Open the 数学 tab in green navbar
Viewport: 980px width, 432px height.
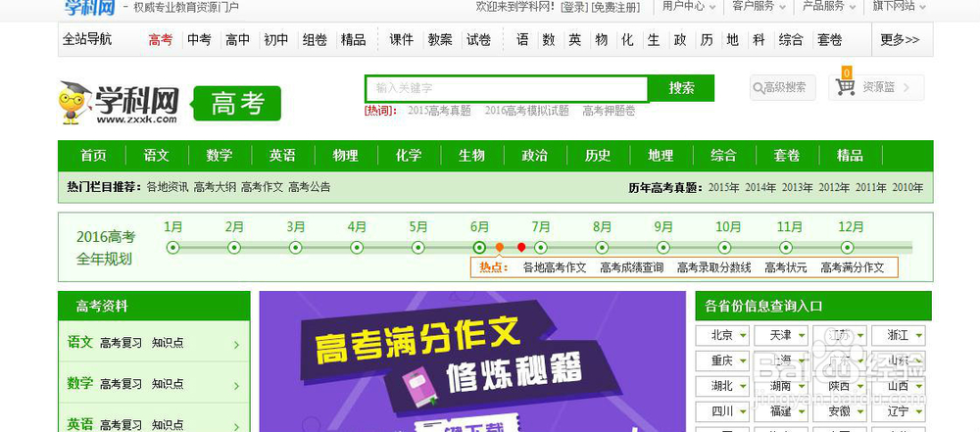click(220, 156)
